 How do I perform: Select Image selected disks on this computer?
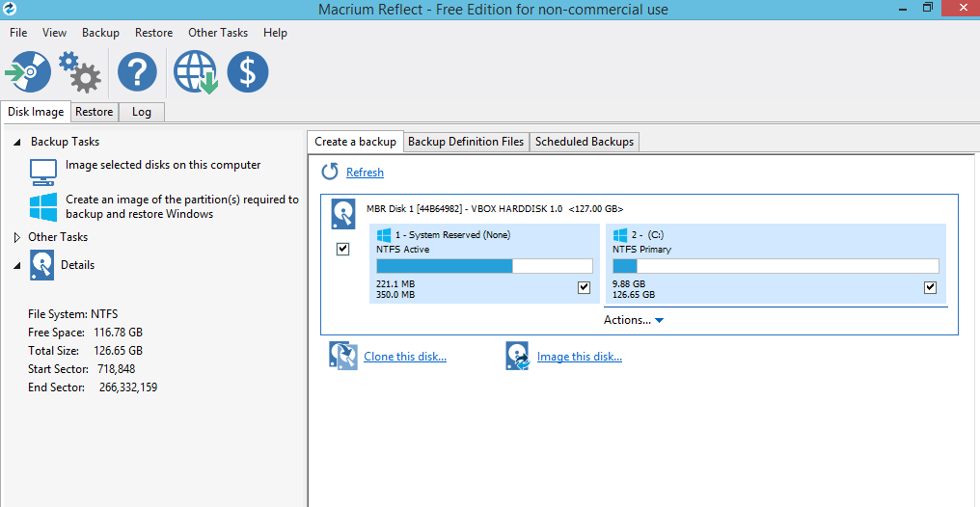point(163,165)
